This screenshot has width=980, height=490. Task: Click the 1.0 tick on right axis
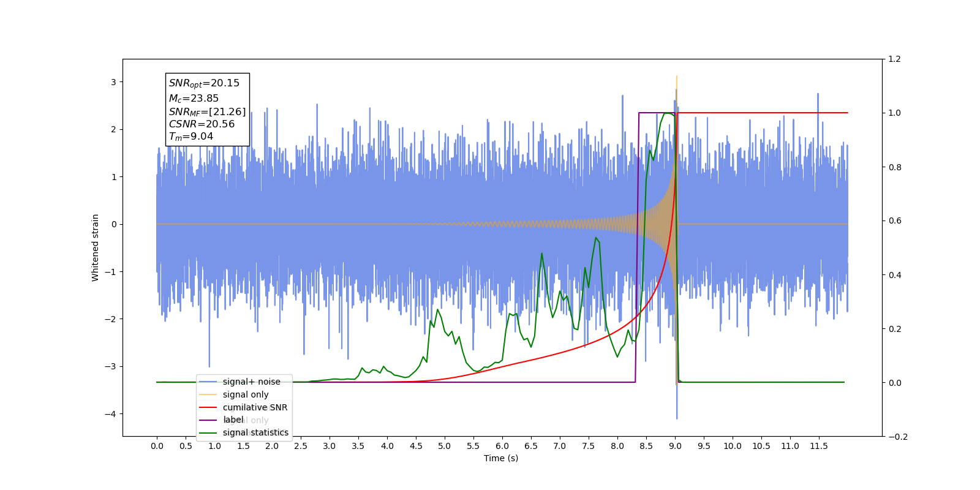click(895, 113)
